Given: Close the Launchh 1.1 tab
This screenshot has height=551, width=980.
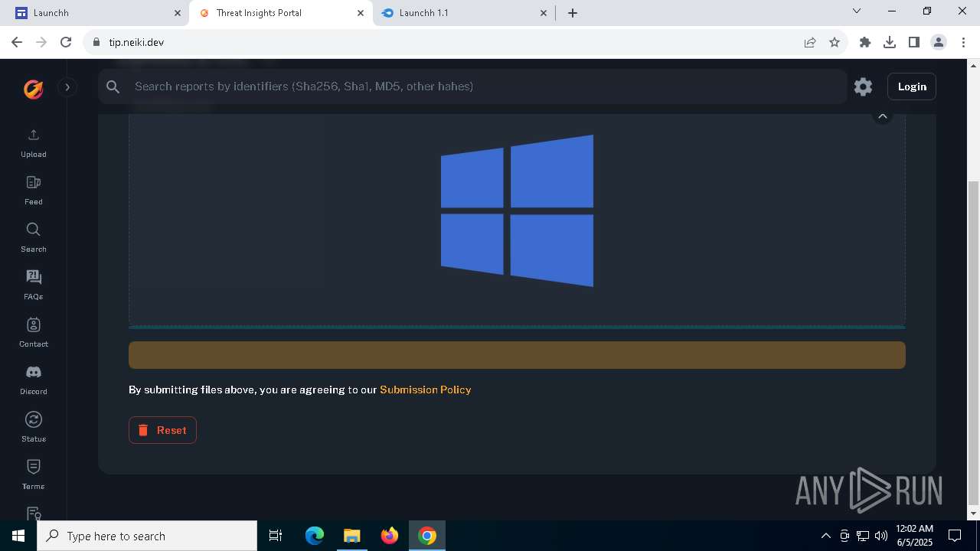Looking at the screenshot, I should [544, 13].
